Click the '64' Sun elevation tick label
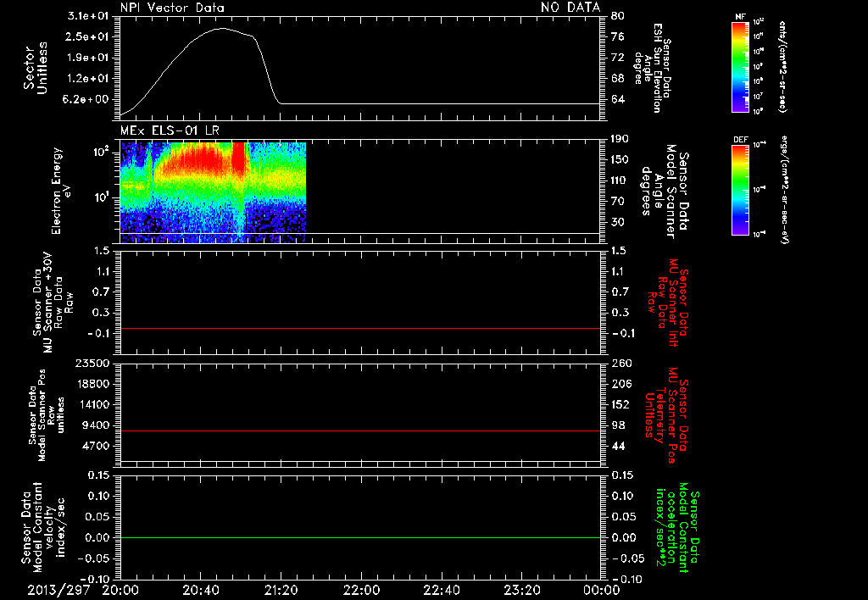The width and height of the screenshot is (868, 600). click(x=617, y=99)
